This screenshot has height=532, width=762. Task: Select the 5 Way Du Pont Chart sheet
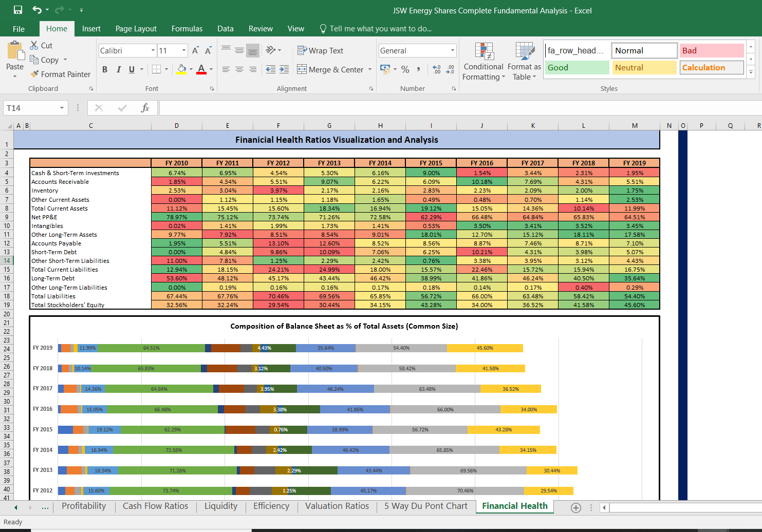click(426, 506)
